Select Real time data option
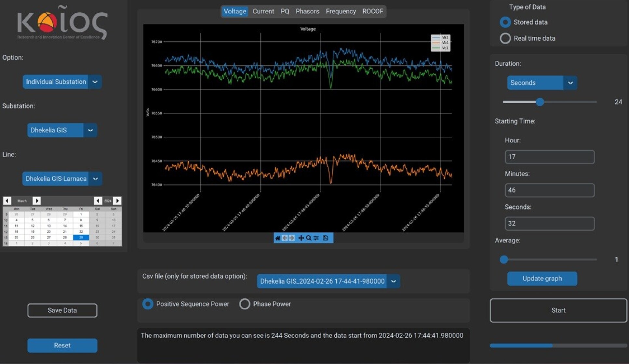 point(505,38)
